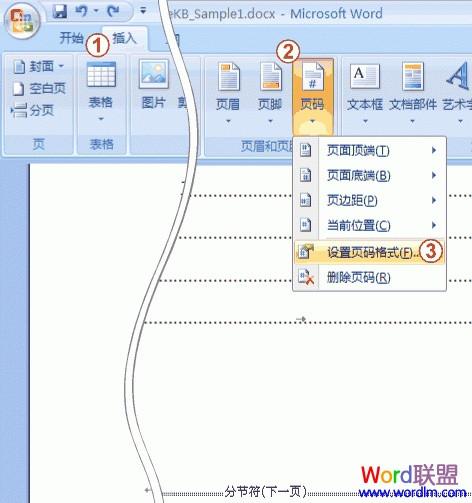Expand 页面顶端(T) submenu

click(369, 151)
